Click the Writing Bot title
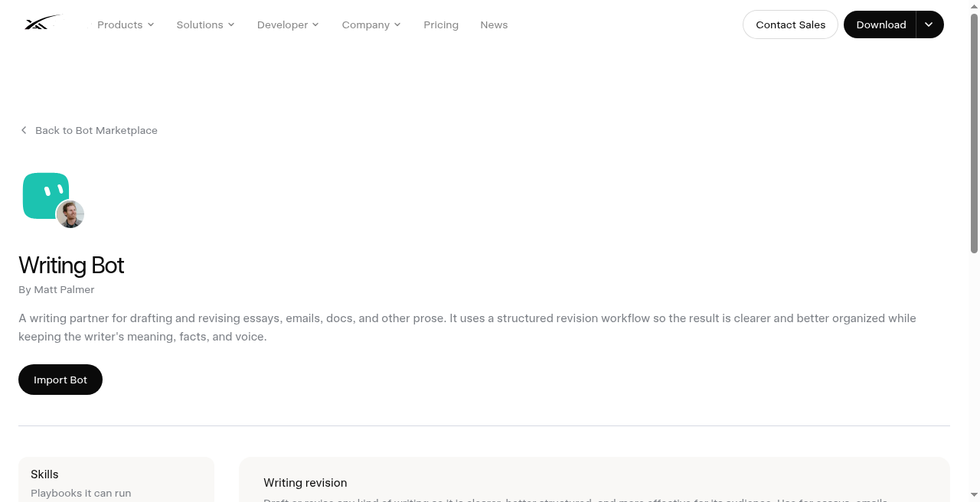Screen dimensions: 980x502 point(71,265)
